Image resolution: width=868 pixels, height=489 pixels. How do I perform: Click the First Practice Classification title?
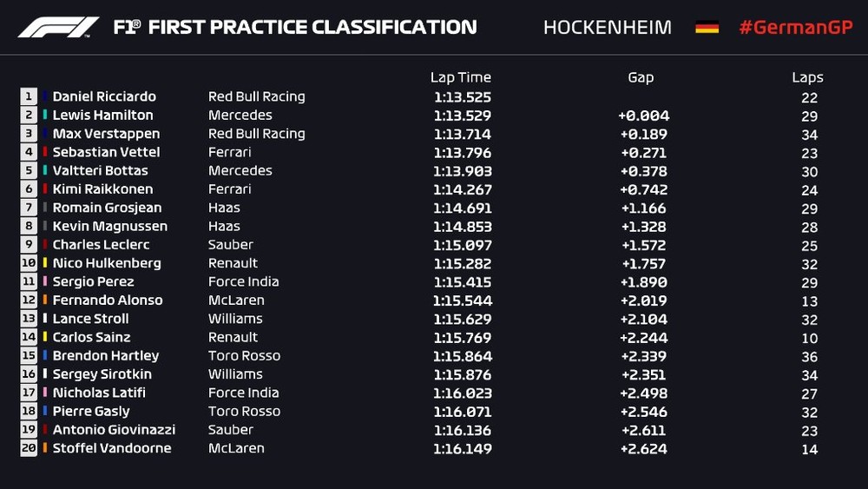click(x=295, y=27)
